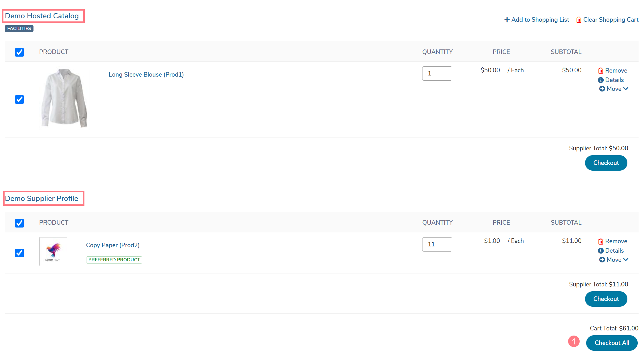Open the Demo Supplier Profile link

pos(42,199)
